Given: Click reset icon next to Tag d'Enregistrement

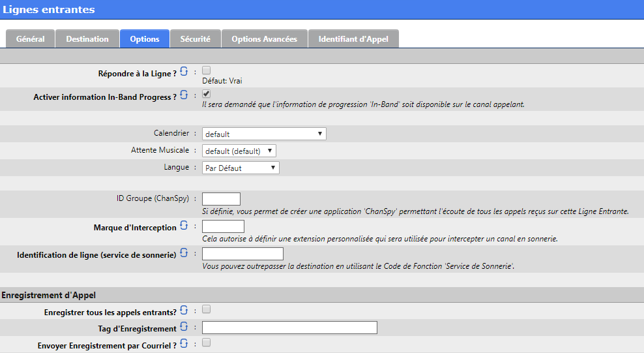Looking at the screenshot, I should tap(184, 327).
